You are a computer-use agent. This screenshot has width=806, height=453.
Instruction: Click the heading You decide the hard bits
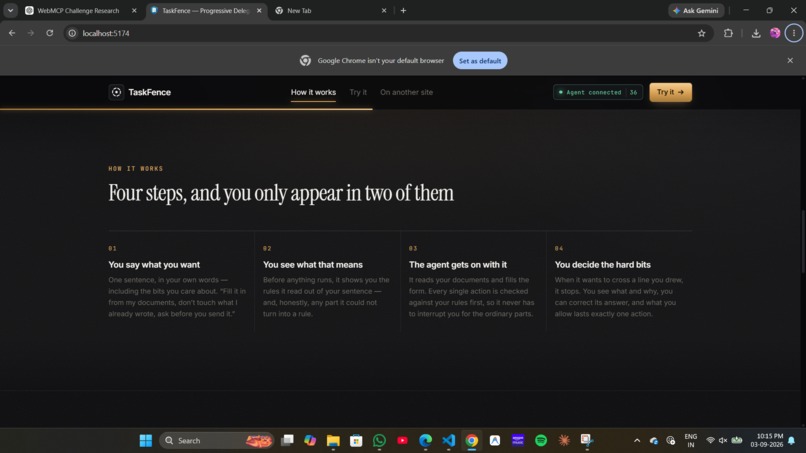click(602, 264)
